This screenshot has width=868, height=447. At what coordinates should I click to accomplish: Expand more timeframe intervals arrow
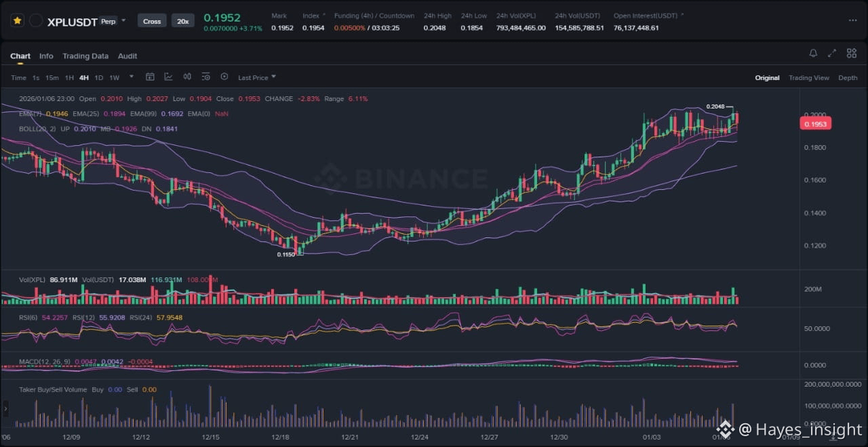(x=132, y=77)
